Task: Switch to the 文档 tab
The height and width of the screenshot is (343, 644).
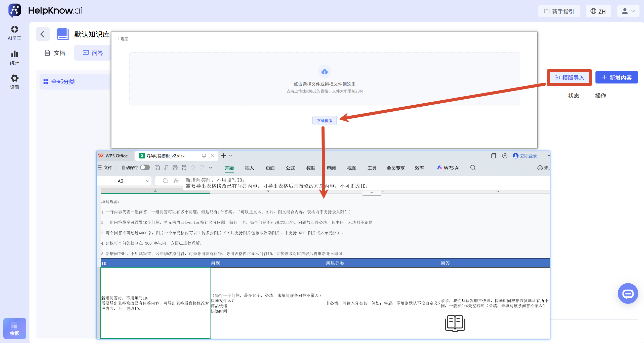Action: [x=55, y=53]
